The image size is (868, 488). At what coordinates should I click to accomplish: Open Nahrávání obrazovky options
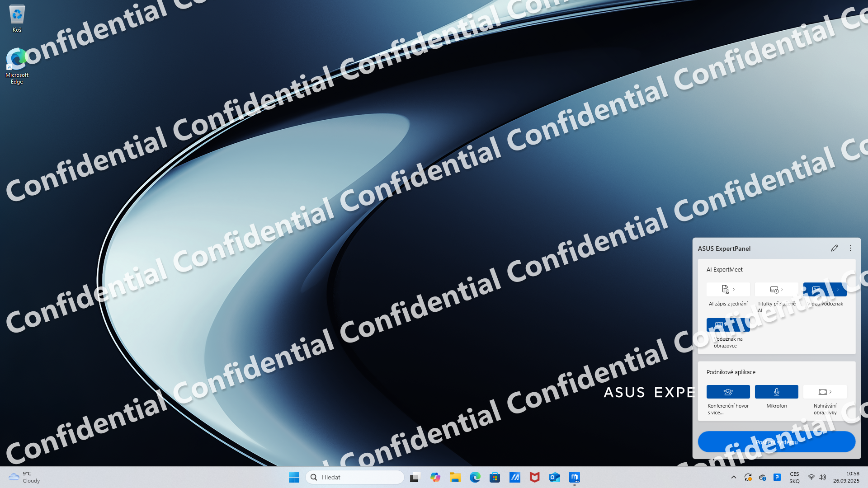point(825,392)
